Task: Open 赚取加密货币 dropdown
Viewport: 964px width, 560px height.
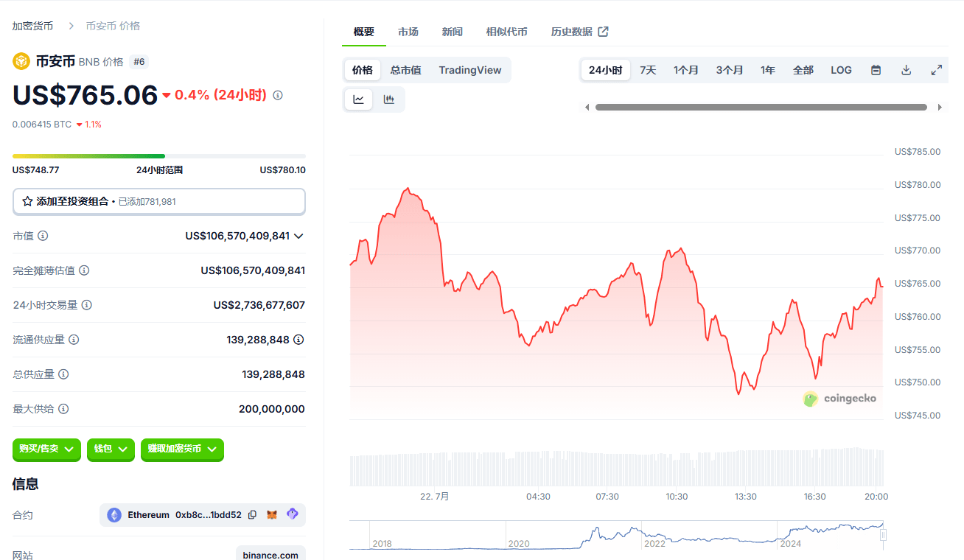Action: pos(182,449)
